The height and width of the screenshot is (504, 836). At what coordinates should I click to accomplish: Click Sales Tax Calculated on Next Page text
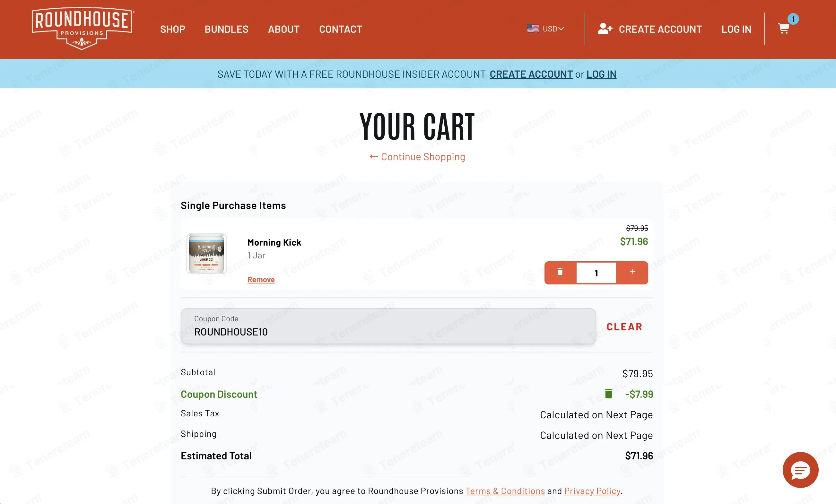coord(597,414)
